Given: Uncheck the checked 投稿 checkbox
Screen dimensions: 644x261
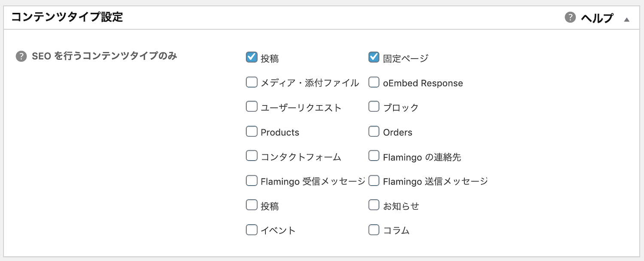Looking at the screenshot, I should [x=252, y=57].
